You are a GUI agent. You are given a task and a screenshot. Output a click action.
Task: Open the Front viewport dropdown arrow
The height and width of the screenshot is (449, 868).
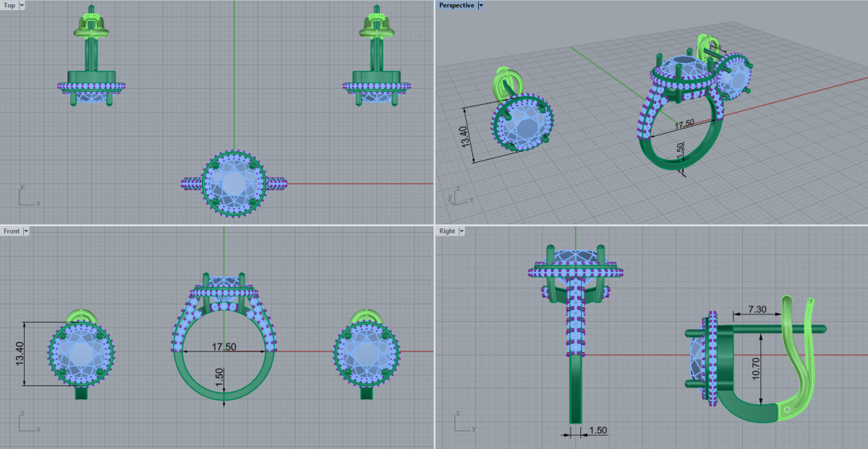point(26,231)
